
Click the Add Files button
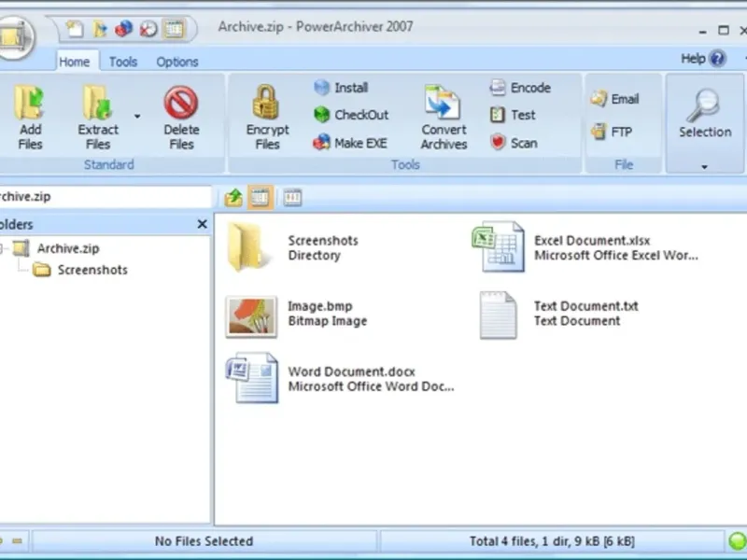tap(30, 118)
